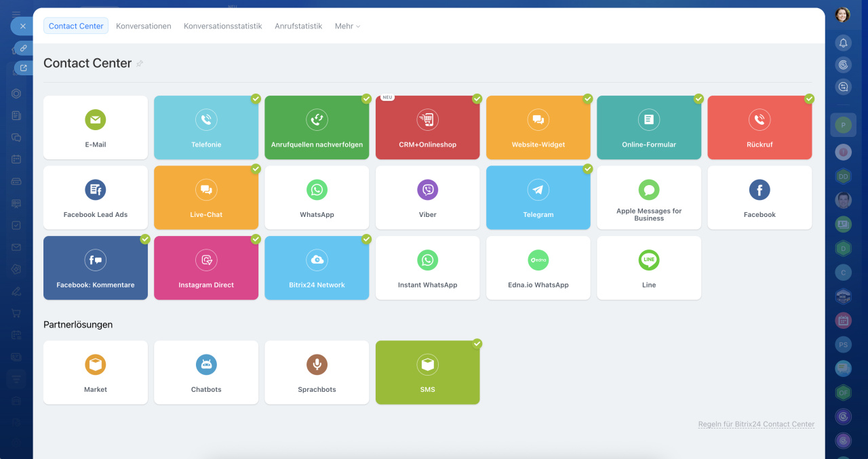
Task: Open the Line tile
Action: click(649, 268)
